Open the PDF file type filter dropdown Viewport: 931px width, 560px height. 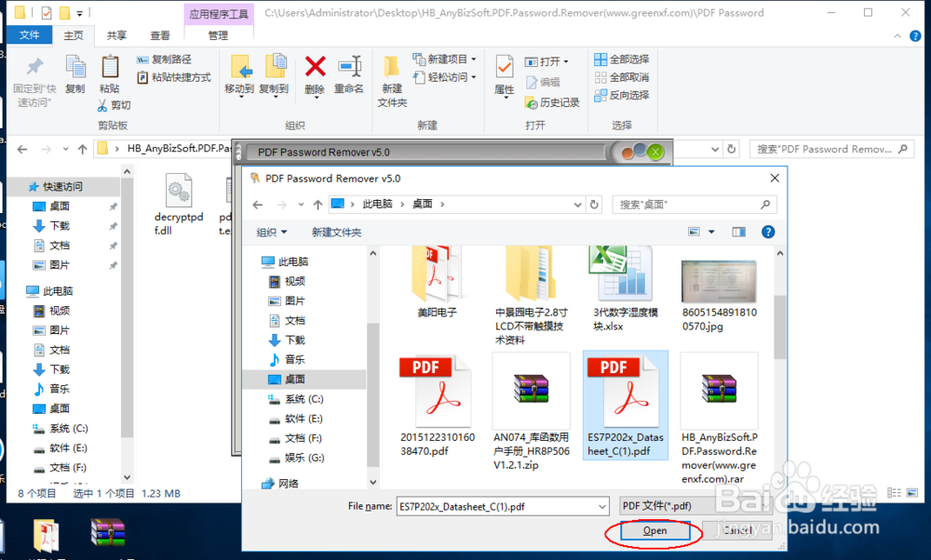695,506
